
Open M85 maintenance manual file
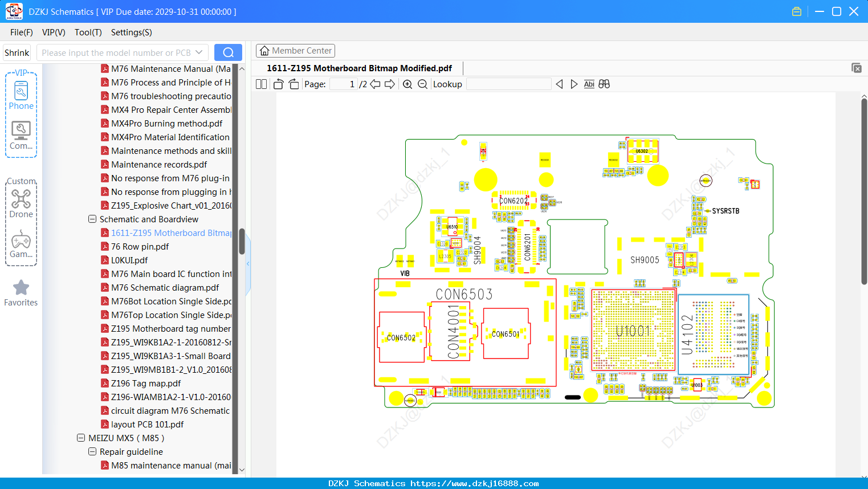(171, 466)
